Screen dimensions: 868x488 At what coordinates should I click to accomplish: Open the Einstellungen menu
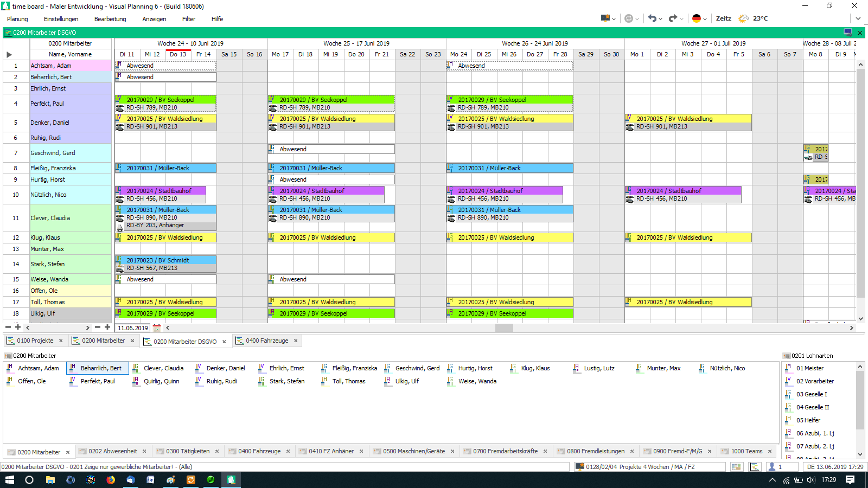(x=61, y=19)
